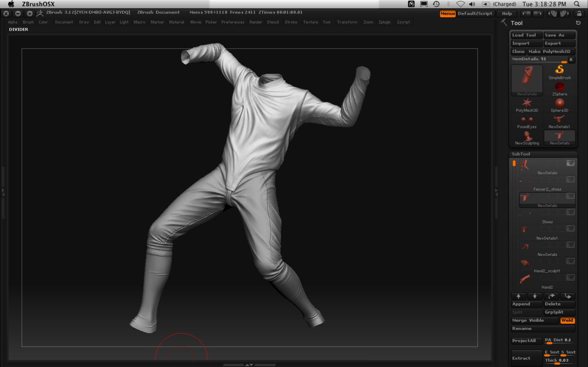
Task: Toggle visibility of Hand2 subtool
Action: pos(570,278)
